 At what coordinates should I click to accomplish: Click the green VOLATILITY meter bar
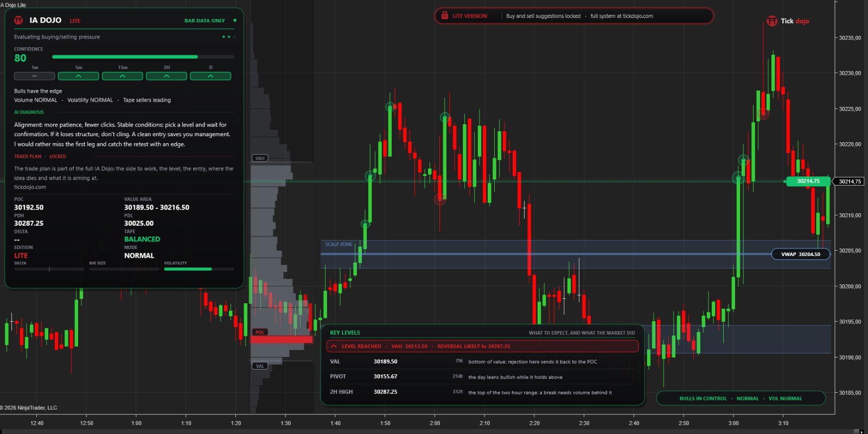(x=199, y=269)
